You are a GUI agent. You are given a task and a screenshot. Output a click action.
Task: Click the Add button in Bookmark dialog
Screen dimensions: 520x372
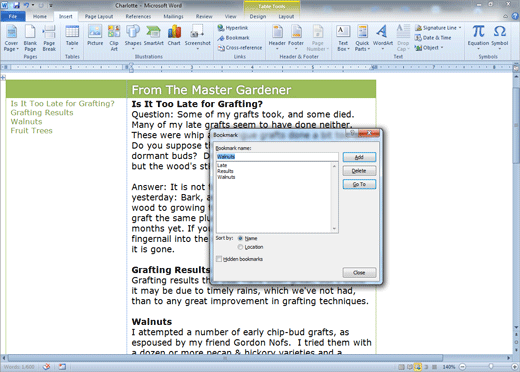point(359,157)
